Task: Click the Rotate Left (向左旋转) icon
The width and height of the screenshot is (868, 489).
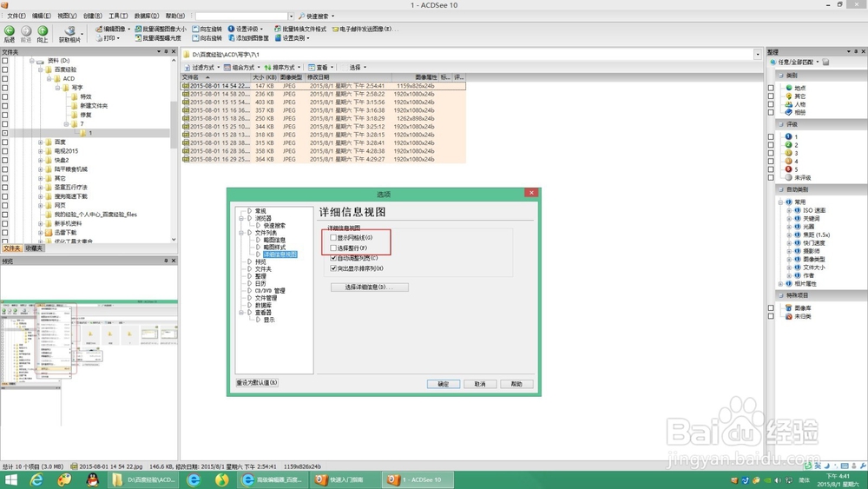Action: [x=195, y=29]
